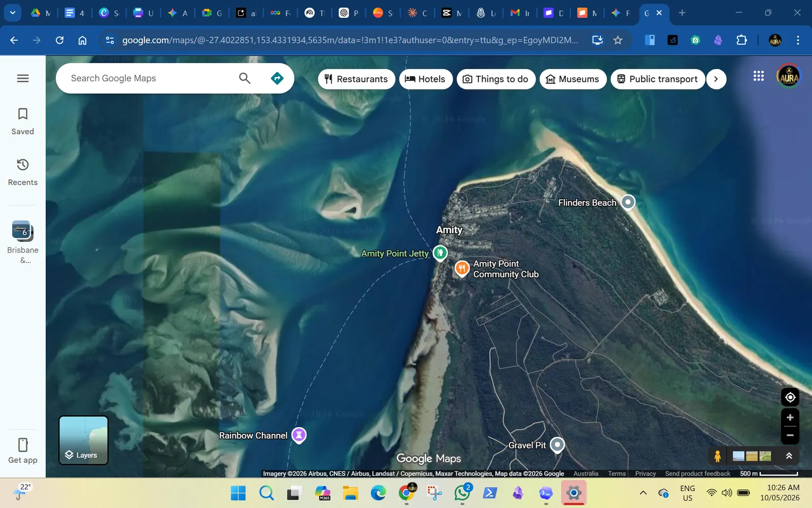
Task: Filter map by Public transport
Action: (658, 79)
